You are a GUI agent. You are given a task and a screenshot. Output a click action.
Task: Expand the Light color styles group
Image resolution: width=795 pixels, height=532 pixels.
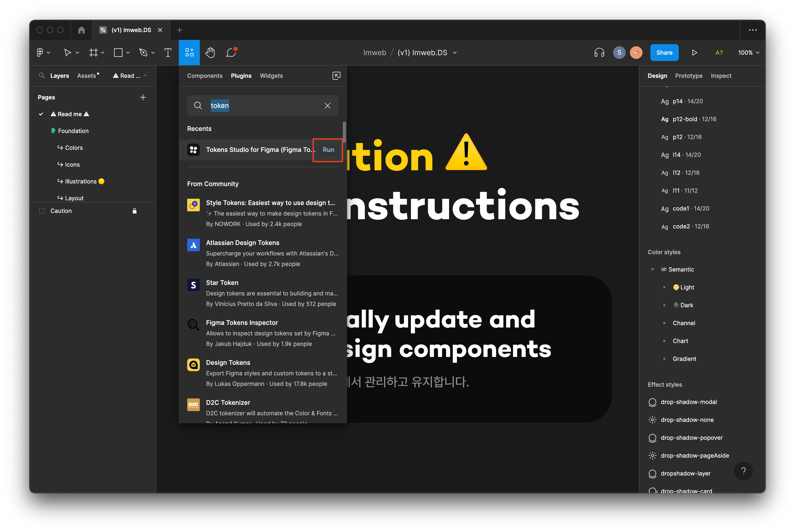[664, 287]
